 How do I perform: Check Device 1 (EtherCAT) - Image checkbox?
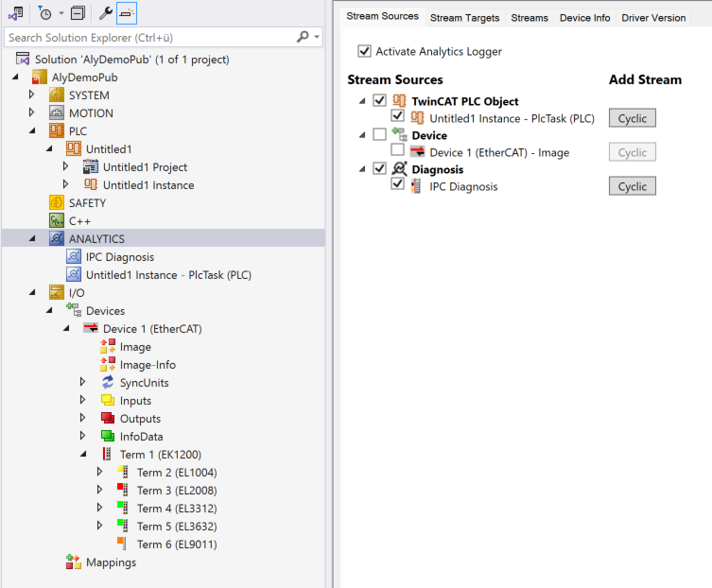398,149
